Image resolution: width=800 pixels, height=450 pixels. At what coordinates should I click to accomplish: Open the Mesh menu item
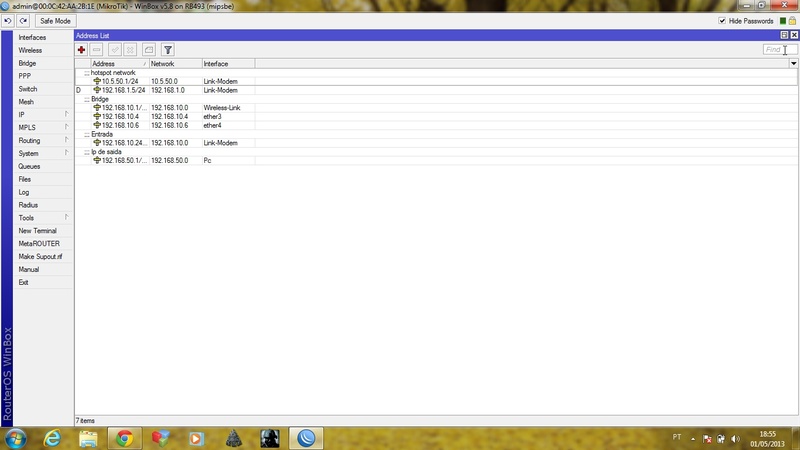pos(26,102)
